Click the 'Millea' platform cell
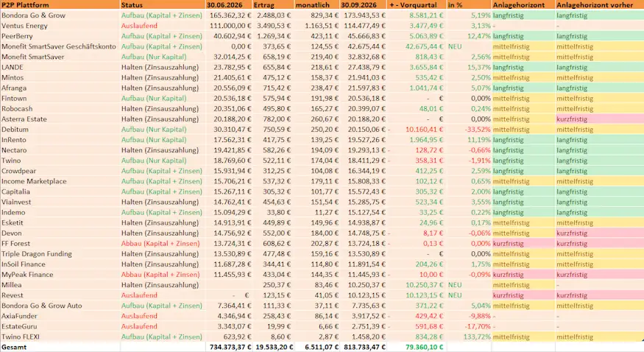This screenshot has height=352, width=644. [60, 285]
